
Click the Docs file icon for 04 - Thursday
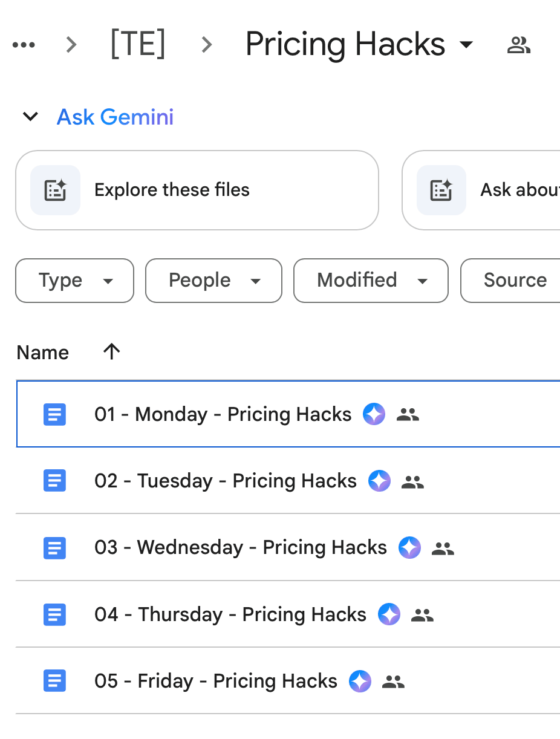tap(54, 615)
